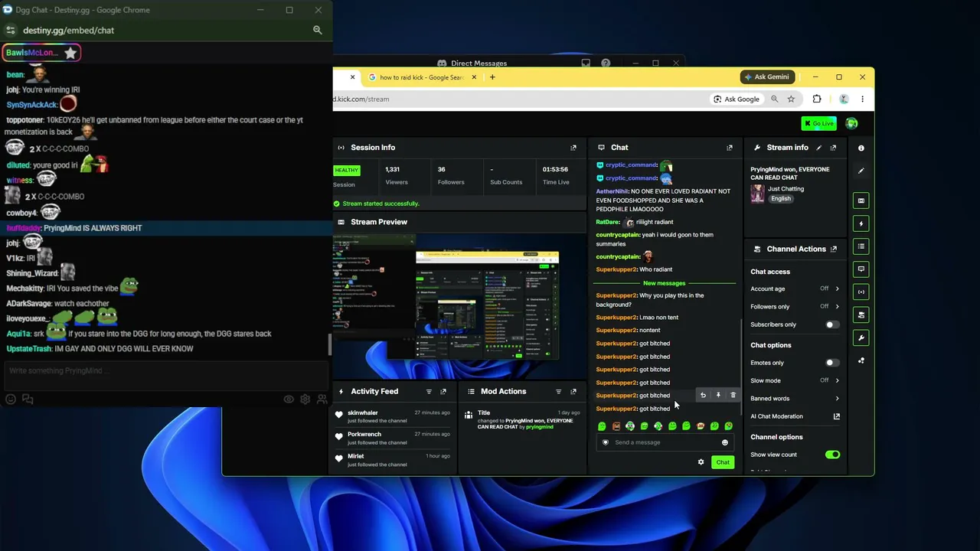
Task: Pin the hovered Superkupper2 chat message
Action: pyautogui.click(x=718, y=395)
